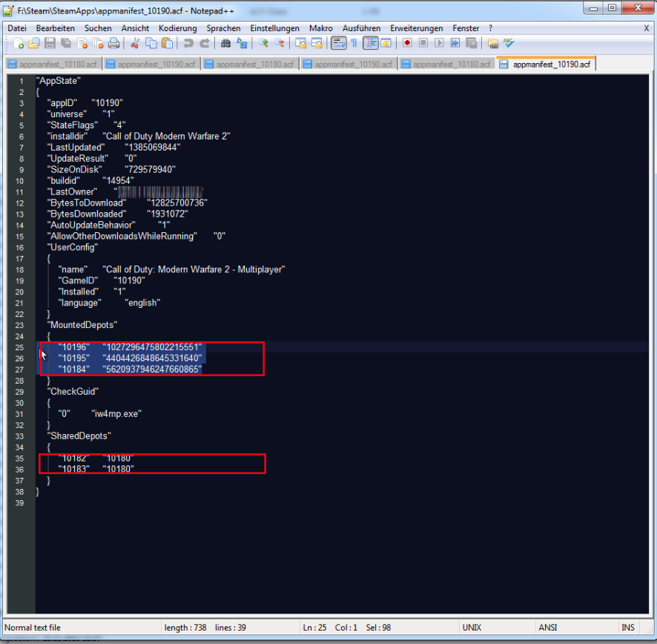Toggle show all characters paragraph symbol
Viewport: 657px width, 644px height.
(x=354, y=43)
